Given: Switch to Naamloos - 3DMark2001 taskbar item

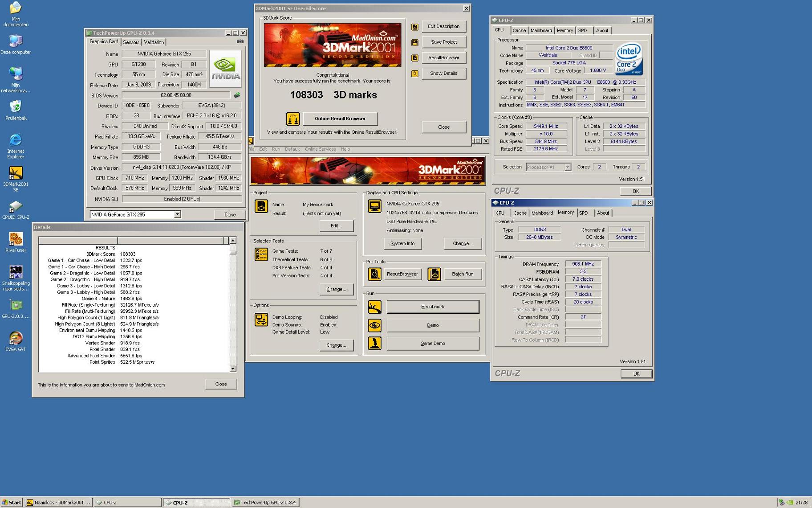Looking at the screenshot, I should click(59, 503).
